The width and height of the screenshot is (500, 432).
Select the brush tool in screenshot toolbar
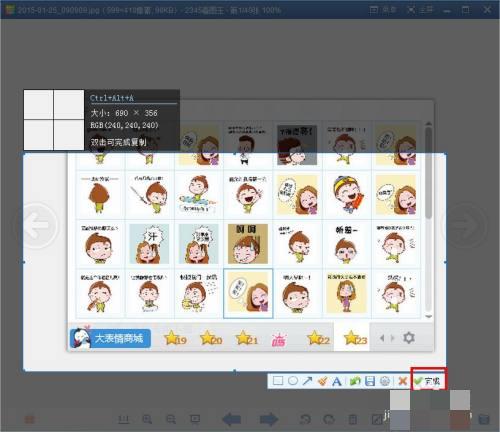[x=322, y=381]
